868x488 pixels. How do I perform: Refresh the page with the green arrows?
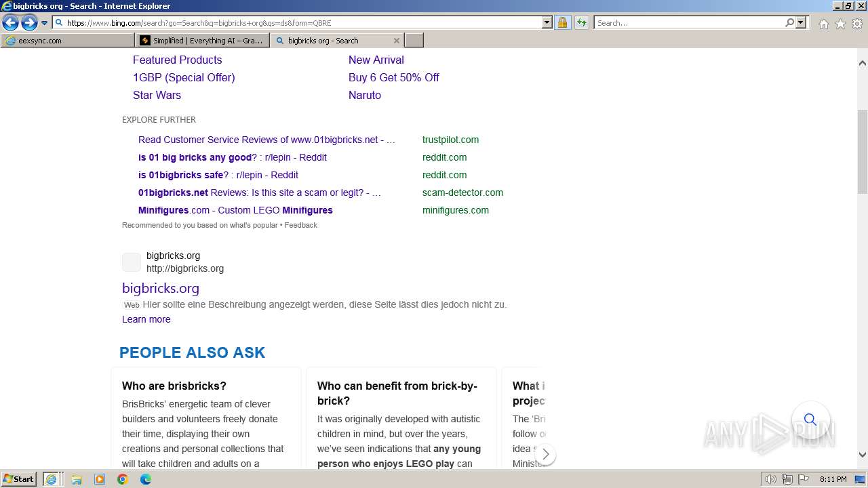(x=582, y=22)
